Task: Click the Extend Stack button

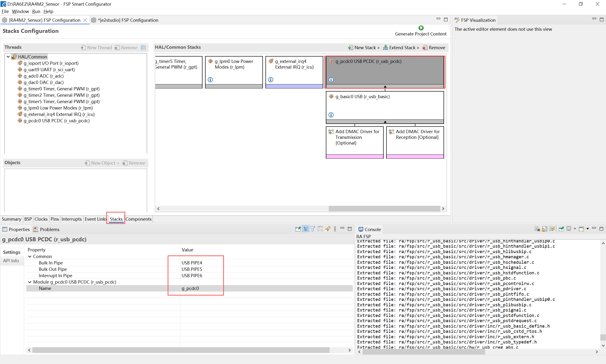Action: coord(401,48)
